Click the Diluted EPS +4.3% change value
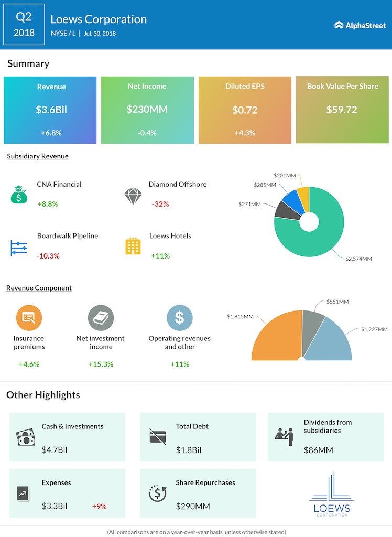Image resolution: width=392 pixels, height=537 pixels. [245, 133]
